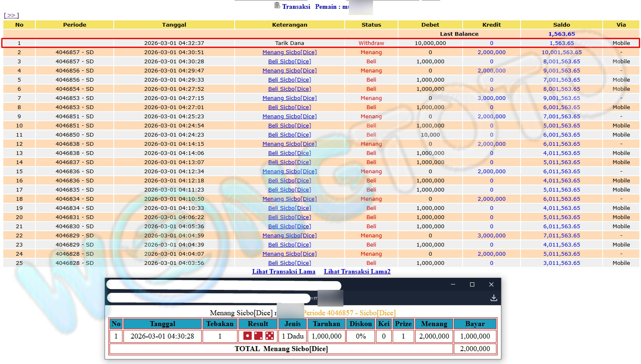Minimize the popup result window
This screenshot has height=364, width=641.
point(453,284)
